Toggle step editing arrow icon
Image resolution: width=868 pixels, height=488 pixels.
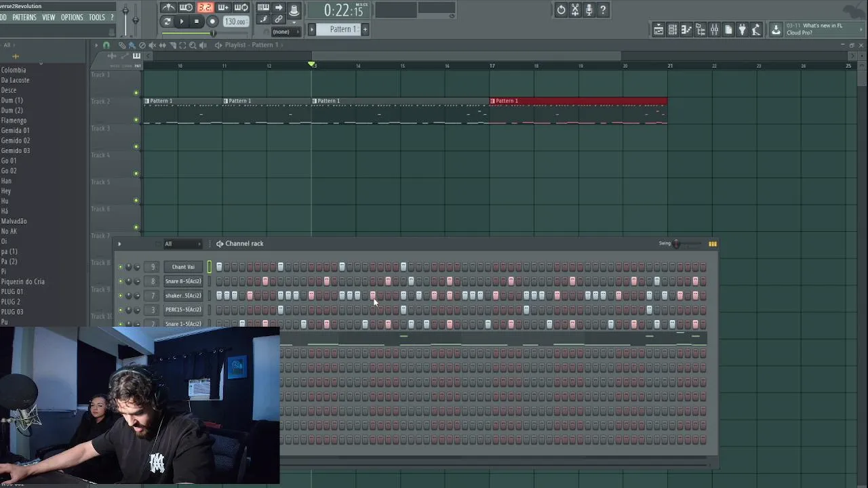(279, 8)
